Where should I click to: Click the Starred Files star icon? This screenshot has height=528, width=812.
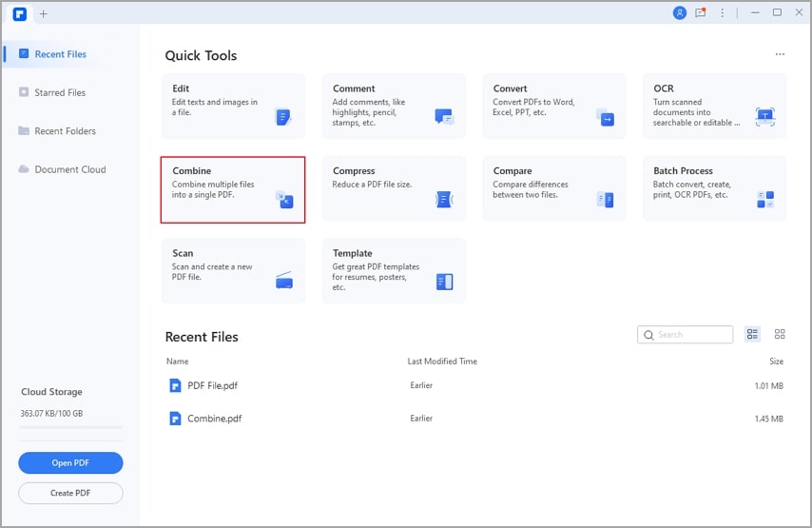click(24, 92)
